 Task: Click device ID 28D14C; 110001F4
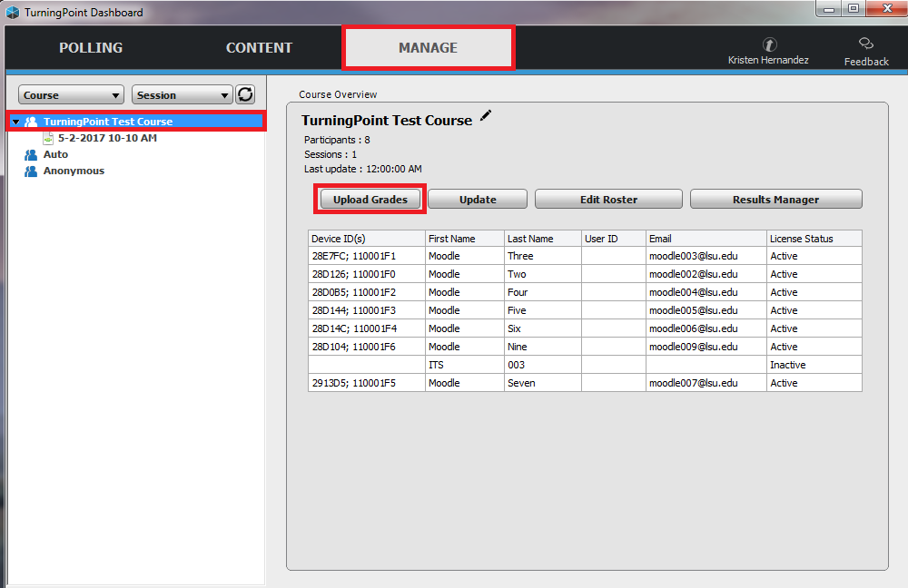(367, 328)
